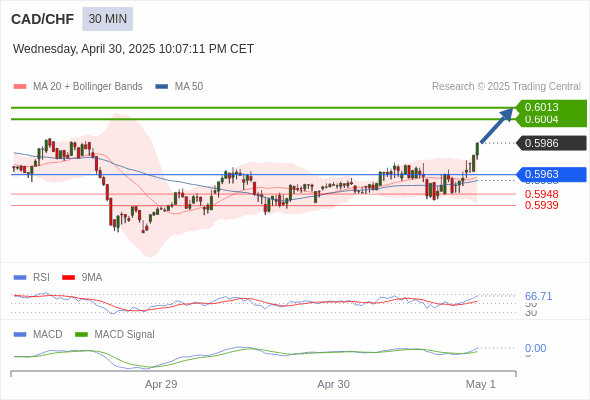Click the red 0.5939 support label
The height and width of the screenshot is (400, 590).
541,205
